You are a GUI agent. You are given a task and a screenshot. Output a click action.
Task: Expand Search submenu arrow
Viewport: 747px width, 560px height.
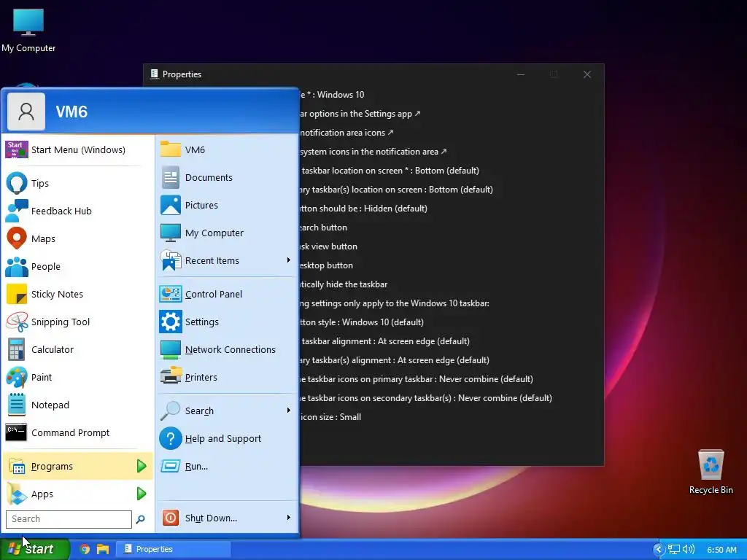point(288,411)
